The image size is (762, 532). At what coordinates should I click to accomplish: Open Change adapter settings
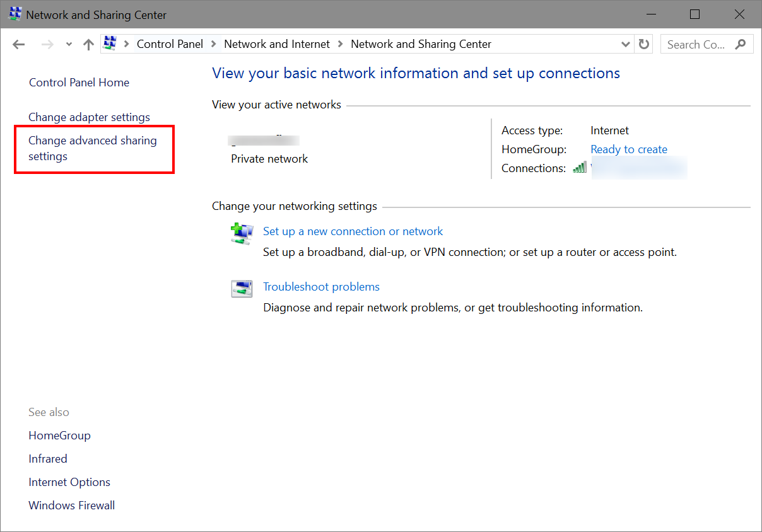click(x=89, y=117)
